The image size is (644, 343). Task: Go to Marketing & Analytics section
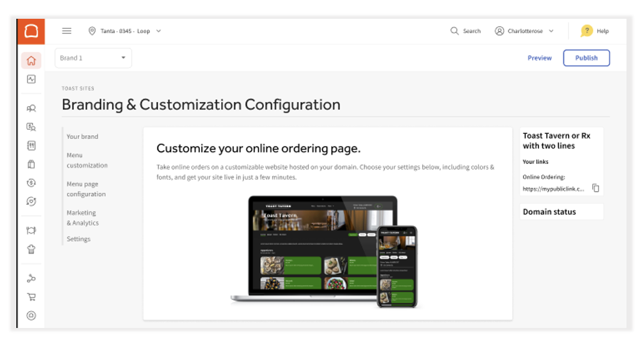pos(83,218)
